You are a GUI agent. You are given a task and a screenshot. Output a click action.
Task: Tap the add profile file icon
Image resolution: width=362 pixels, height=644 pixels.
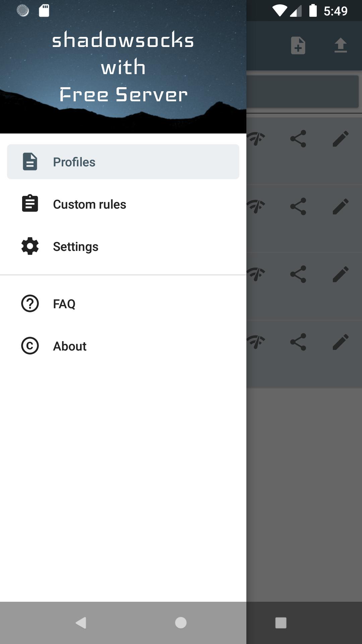click(298, 46)
